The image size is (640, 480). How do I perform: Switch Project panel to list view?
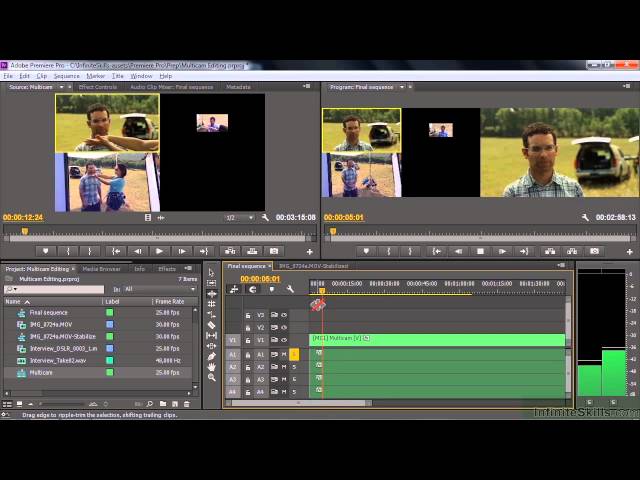(7, 404)
